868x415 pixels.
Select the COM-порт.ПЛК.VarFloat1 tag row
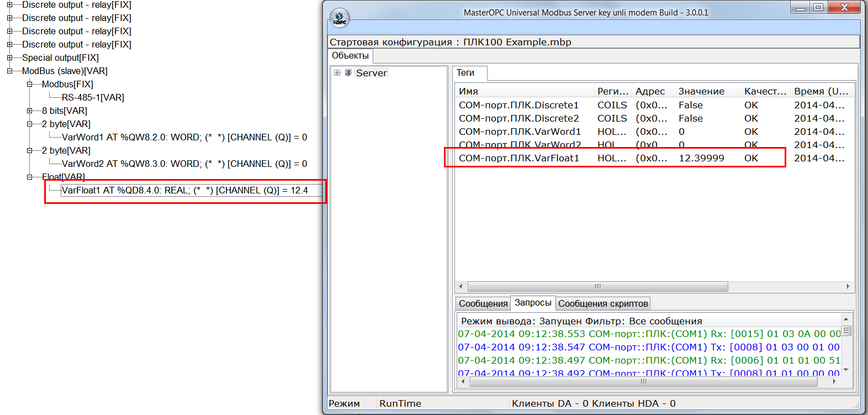click(x=518, y=158)
